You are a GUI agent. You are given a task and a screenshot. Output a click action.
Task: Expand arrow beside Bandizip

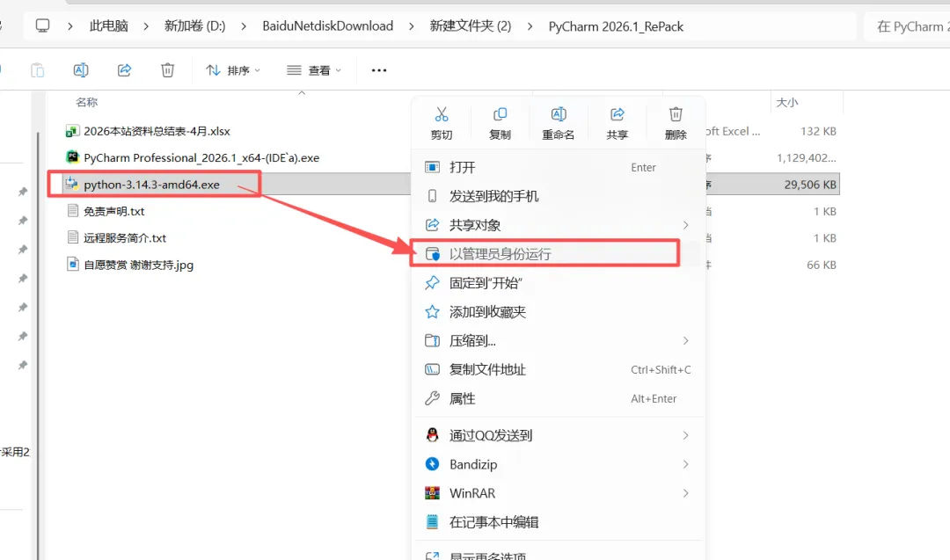(686, 464)
